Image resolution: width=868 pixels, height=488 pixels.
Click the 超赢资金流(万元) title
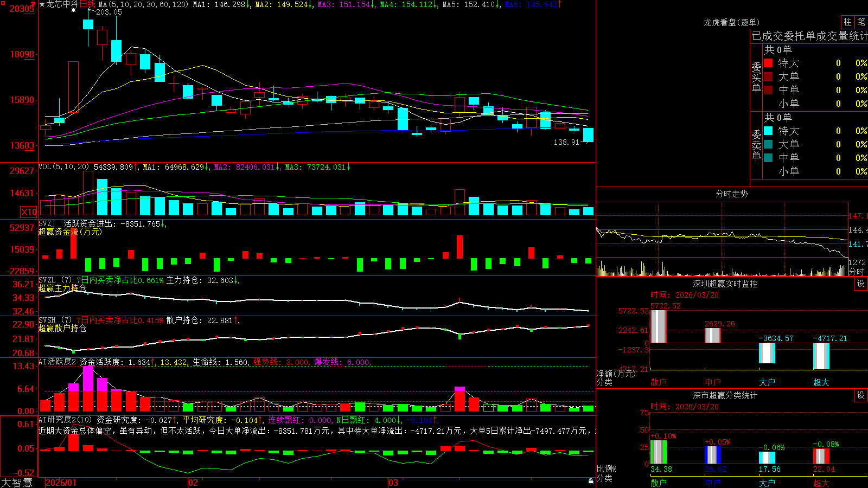coord(70,232)
